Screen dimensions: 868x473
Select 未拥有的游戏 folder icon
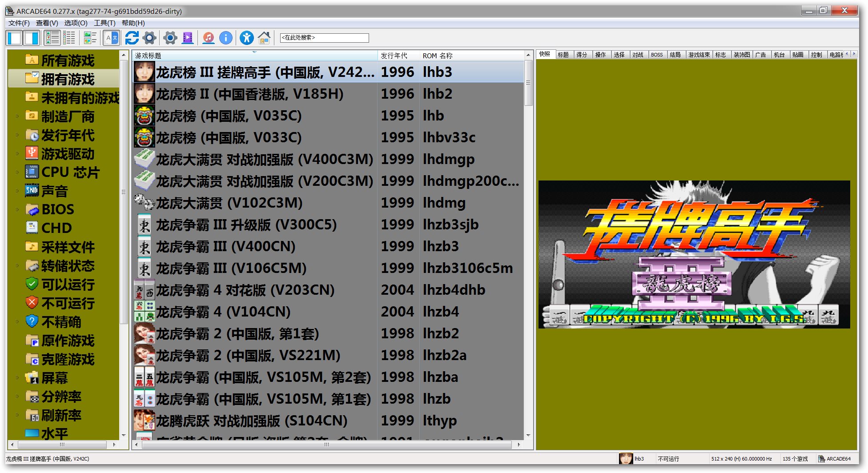coord(32,96)
